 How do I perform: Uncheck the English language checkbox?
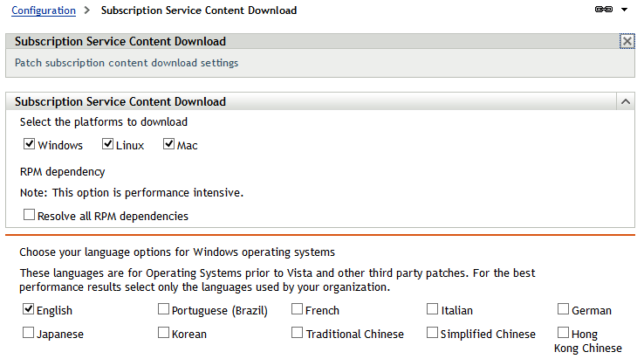tap(30, 309)
